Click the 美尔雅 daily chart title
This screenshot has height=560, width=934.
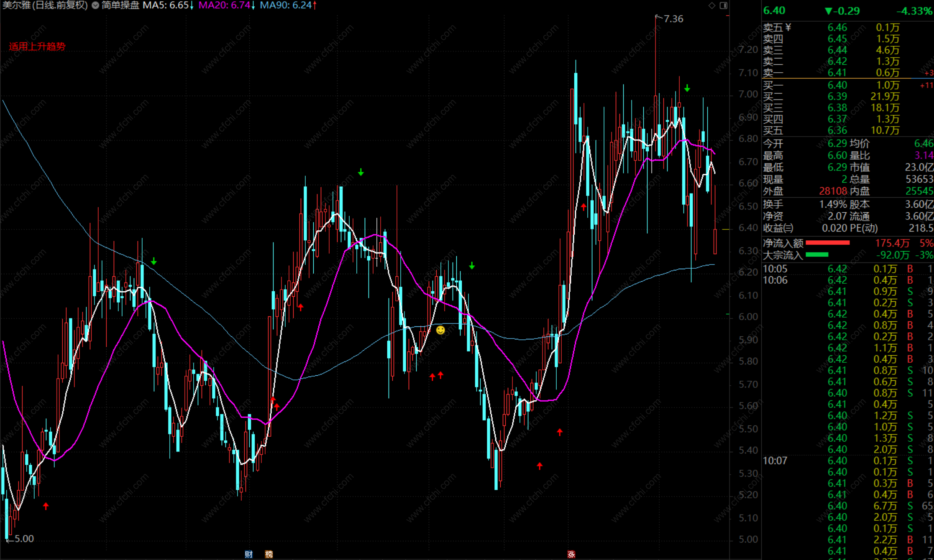(x=45, y=5)
